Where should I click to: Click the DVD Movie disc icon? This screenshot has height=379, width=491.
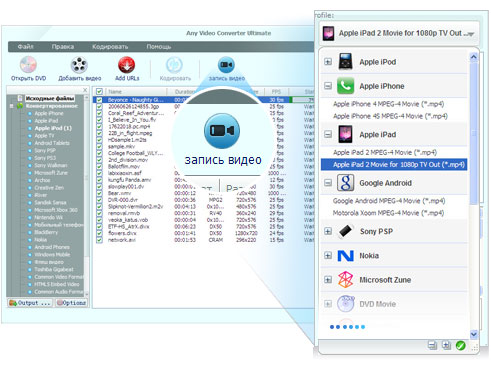[x=345, y=304]
